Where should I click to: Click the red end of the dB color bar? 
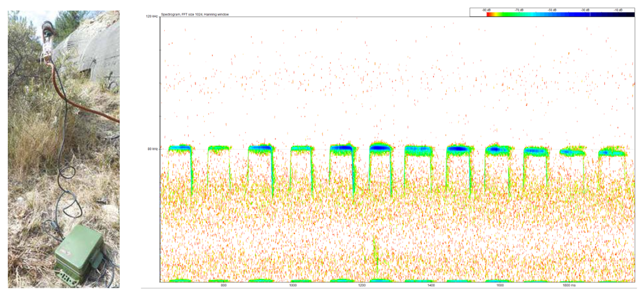[489, 15]
